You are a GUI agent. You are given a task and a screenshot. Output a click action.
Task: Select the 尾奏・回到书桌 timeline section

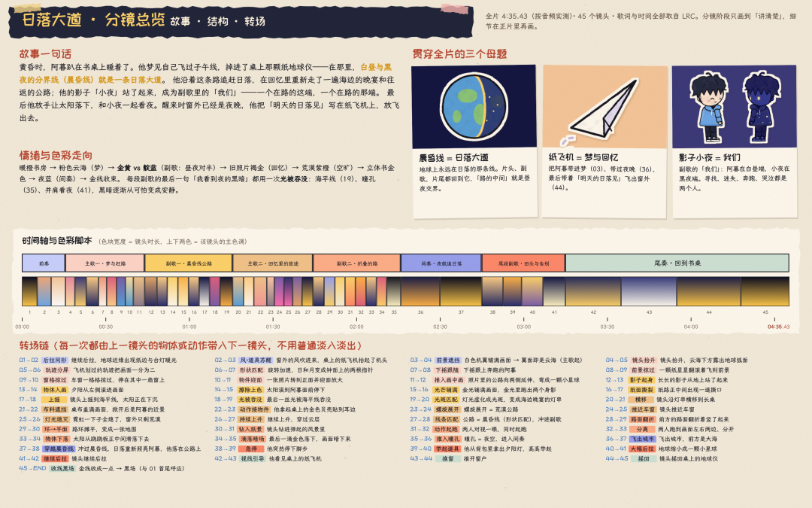point(677,263)
